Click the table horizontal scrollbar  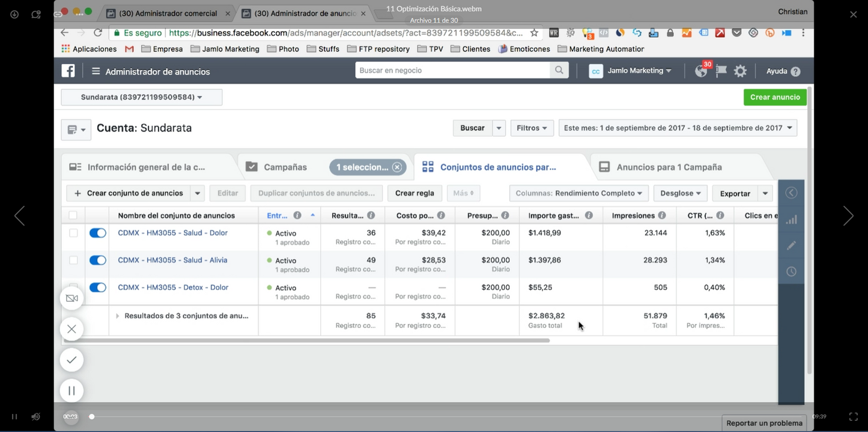pos(306,340)
